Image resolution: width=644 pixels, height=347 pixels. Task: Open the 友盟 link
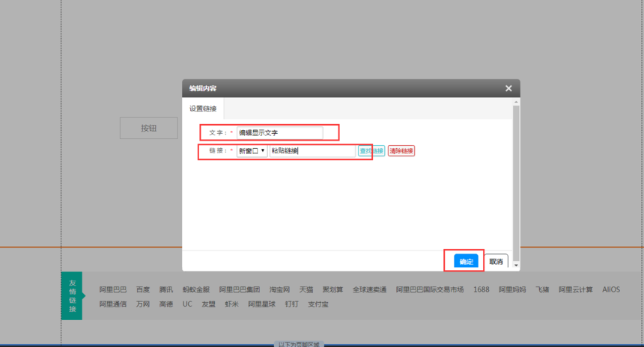209,304
